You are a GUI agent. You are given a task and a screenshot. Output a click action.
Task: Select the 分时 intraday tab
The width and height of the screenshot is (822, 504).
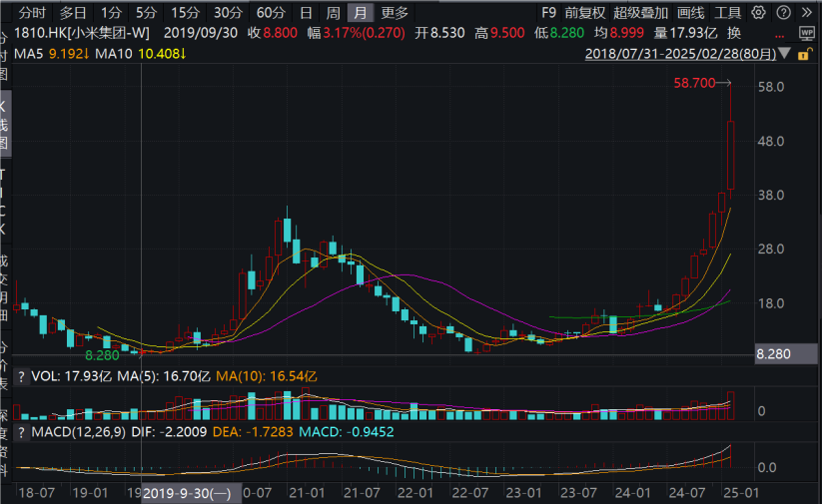tap(32, 12)
